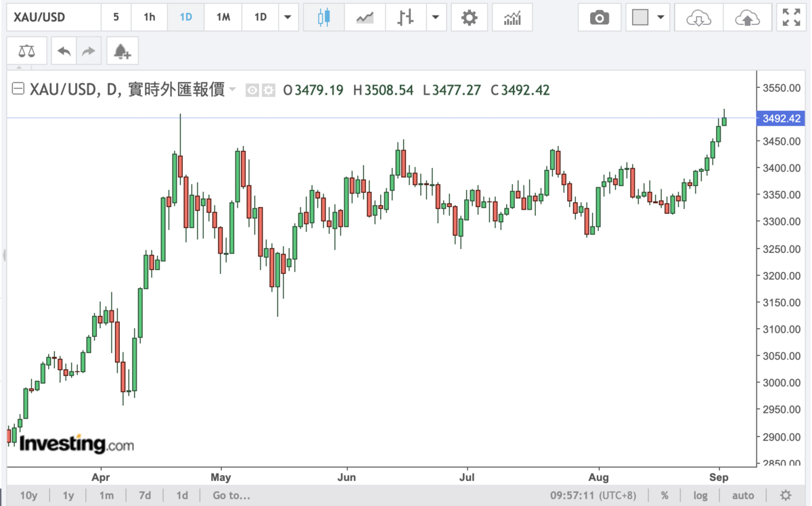Select the 7d time range
The height and width of the screenshot is (506, 812).
(x=145, y=495)
